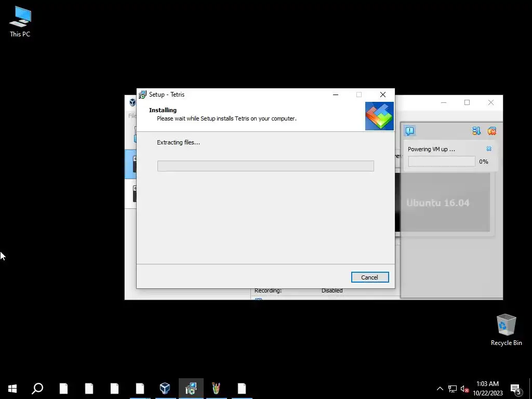Open the pencil cup app on the taskbar

[x=216, y=388]
